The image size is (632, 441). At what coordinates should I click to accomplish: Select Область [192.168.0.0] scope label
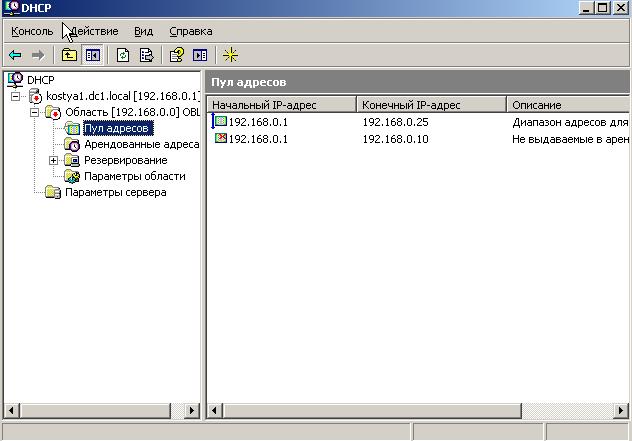(x=132, y=112)
